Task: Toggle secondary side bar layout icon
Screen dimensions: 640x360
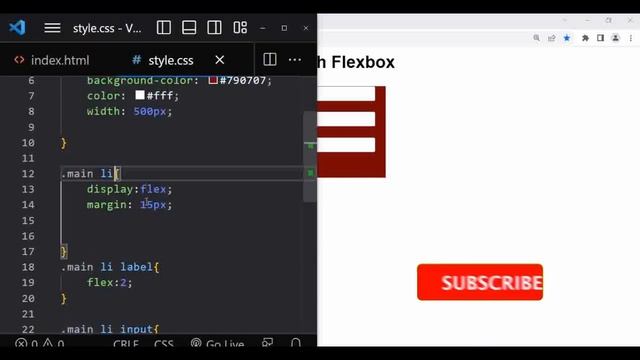Action: tap(214, 28)
